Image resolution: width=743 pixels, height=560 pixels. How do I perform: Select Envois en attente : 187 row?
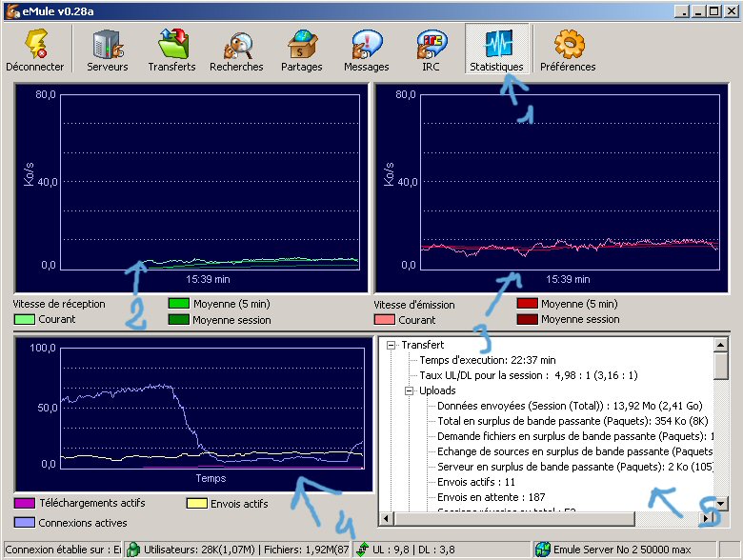491,497
